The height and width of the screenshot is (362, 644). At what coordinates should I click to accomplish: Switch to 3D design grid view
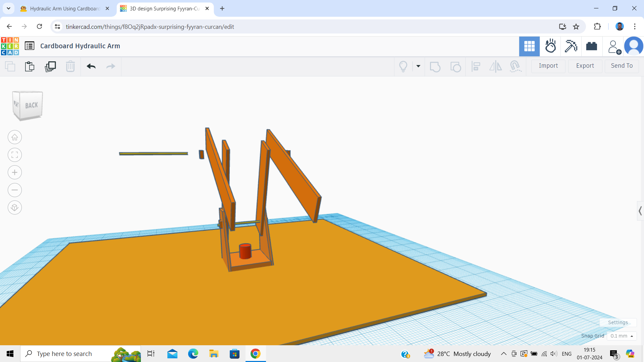[529, 46]
